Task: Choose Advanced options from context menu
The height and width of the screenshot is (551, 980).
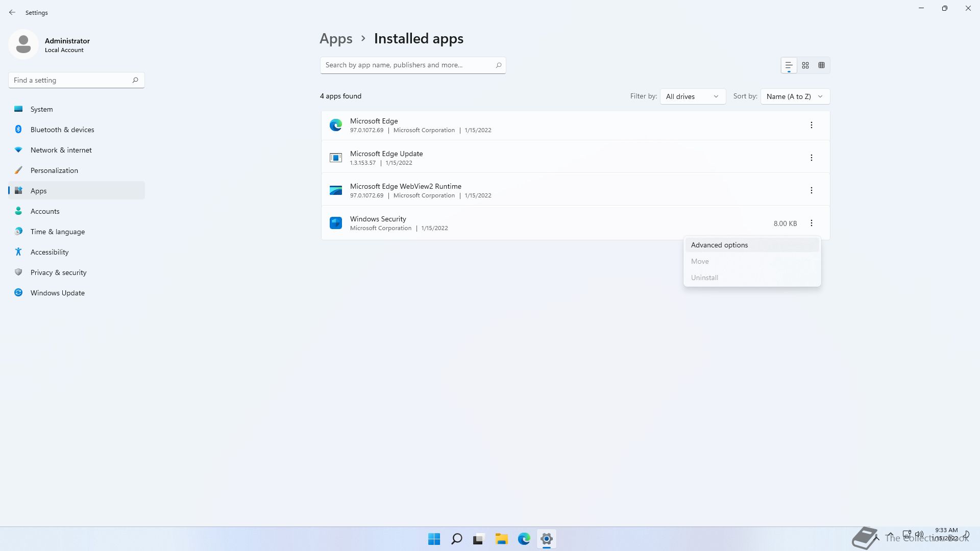Action: (x=752, y=245)
